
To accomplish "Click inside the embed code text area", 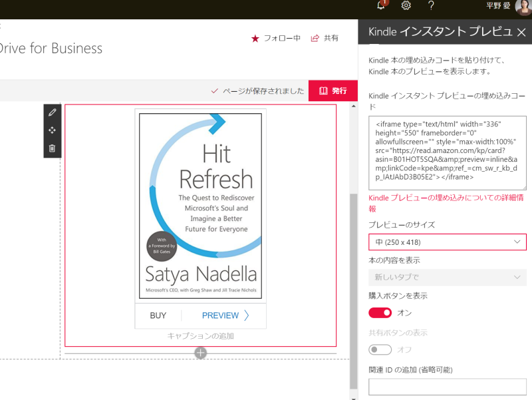I will (x=448, y=153).
